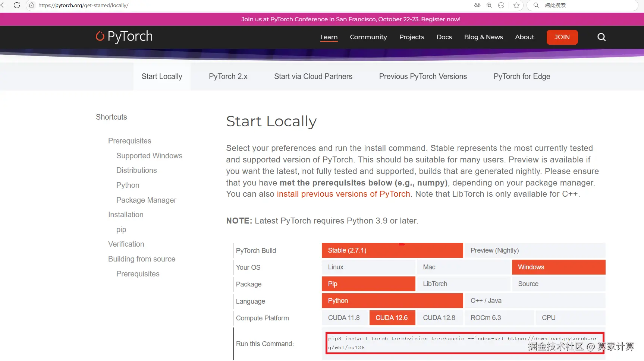Click the smiley feedback icon in address bar
The width and height of the screenshot is (644, 361).
[x=501, y=5]
